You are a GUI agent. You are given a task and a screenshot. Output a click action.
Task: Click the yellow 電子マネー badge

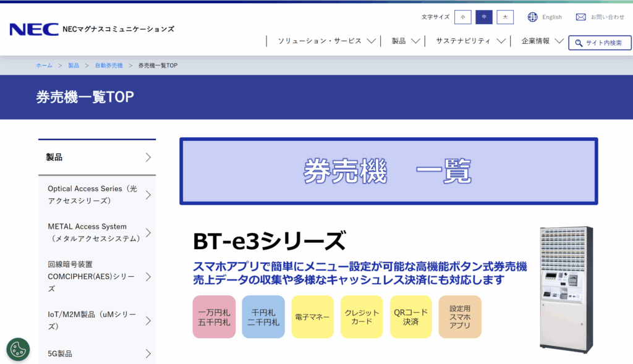click(312, 317)
